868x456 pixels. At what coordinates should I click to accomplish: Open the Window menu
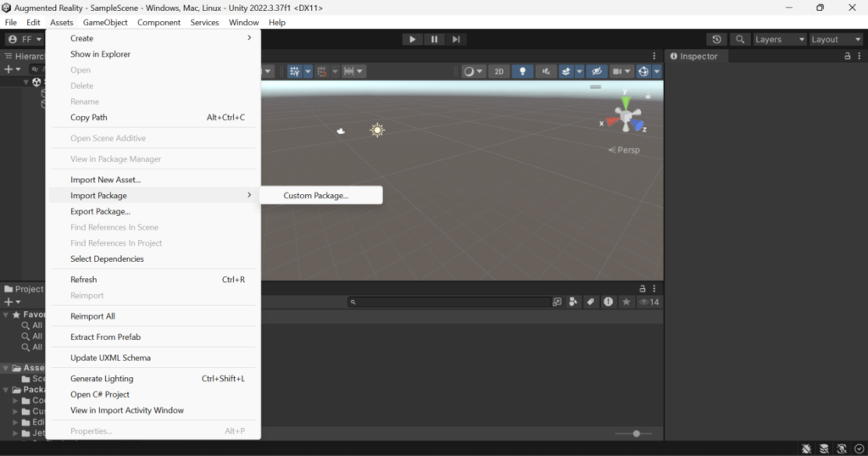click(x=243, y=22)
